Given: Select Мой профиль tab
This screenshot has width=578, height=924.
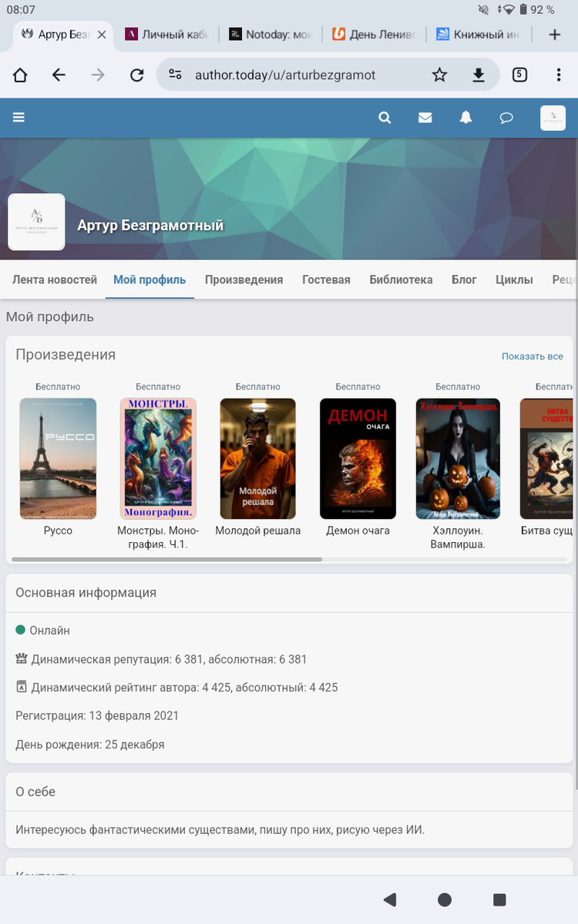Looking at the screenshot, I should (x=150, y=280).
